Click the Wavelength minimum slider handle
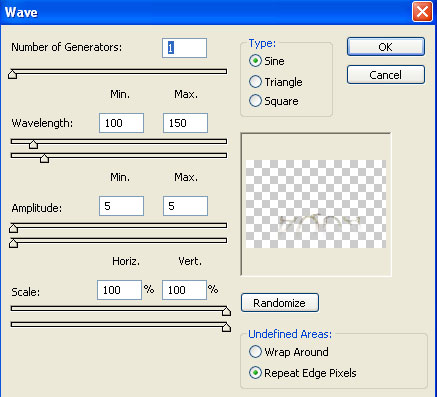 pyautogui.click(x=33, y=144)
